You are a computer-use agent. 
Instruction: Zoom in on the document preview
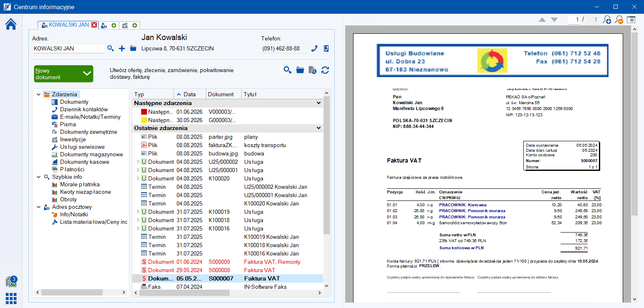(x=607, y=20)
